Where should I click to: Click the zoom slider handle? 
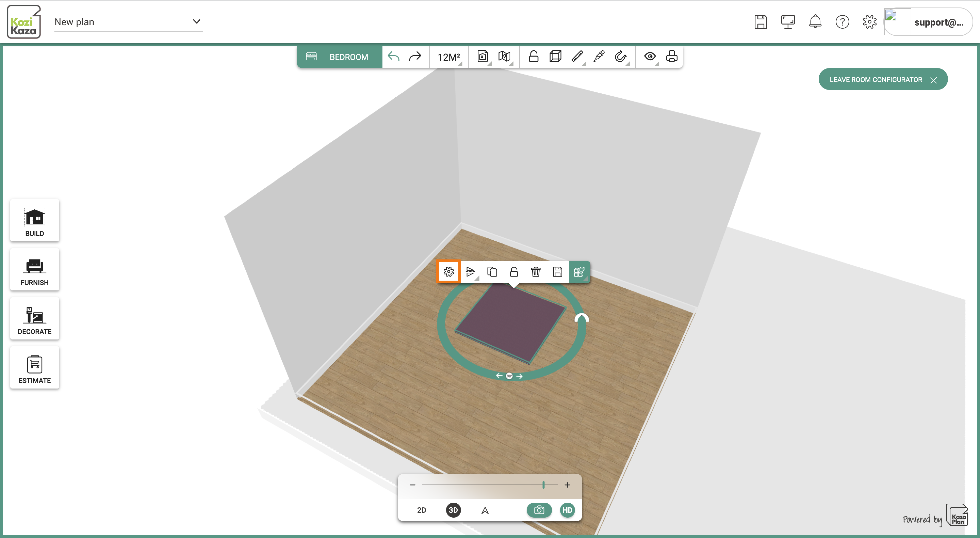click(x=544, y=485)
